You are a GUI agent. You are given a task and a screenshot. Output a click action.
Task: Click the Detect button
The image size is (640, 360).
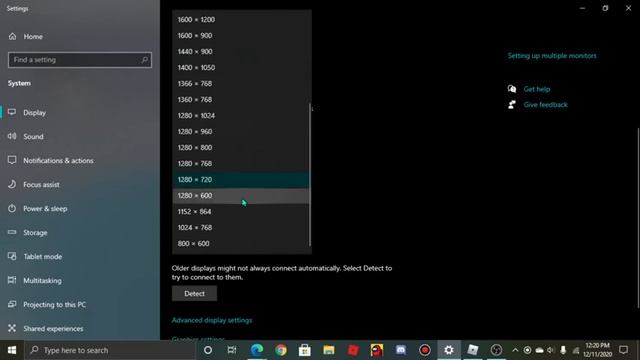194,293
